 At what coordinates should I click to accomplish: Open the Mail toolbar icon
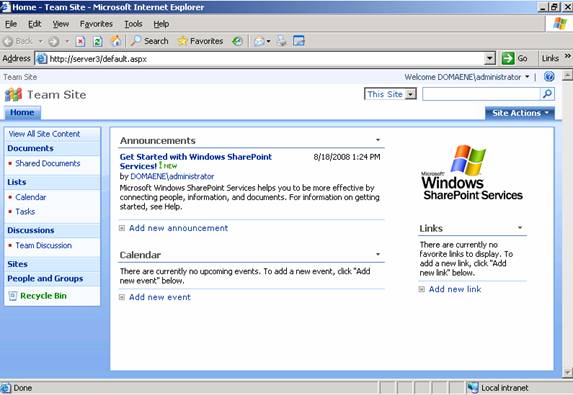point(259,41)
